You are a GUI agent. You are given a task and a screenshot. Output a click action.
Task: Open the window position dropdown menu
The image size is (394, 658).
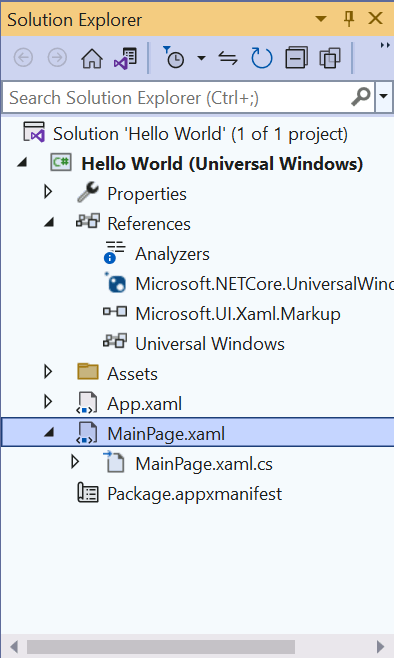pyautogui.click(x=321, y=19)
